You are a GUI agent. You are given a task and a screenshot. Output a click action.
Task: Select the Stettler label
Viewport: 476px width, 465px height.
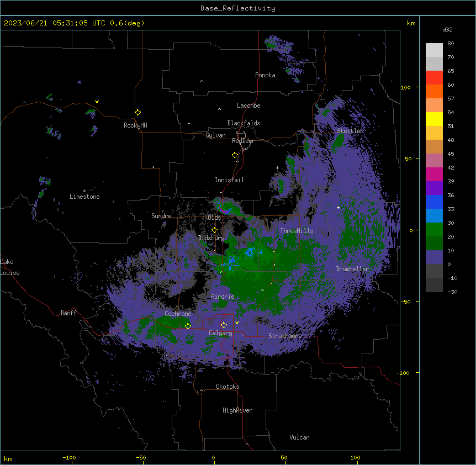click(x=350, y=131)
